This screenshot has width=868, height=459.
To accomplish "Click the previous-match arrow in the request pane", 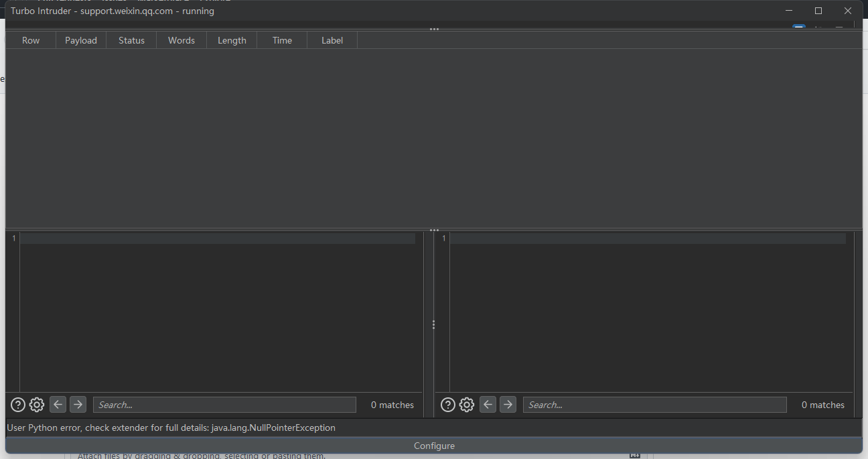I will [x=58, y=404].
